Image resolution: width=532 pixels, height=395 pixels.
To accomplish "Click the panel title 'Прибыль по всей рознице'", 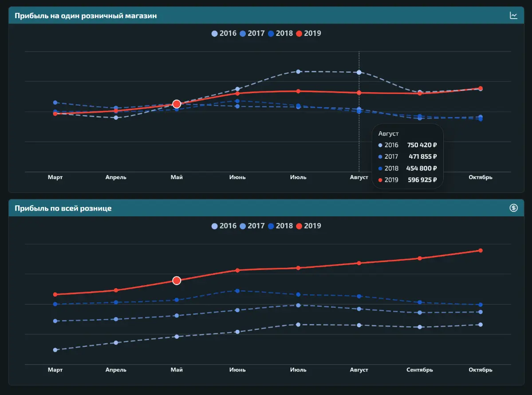I will [63, 208].
